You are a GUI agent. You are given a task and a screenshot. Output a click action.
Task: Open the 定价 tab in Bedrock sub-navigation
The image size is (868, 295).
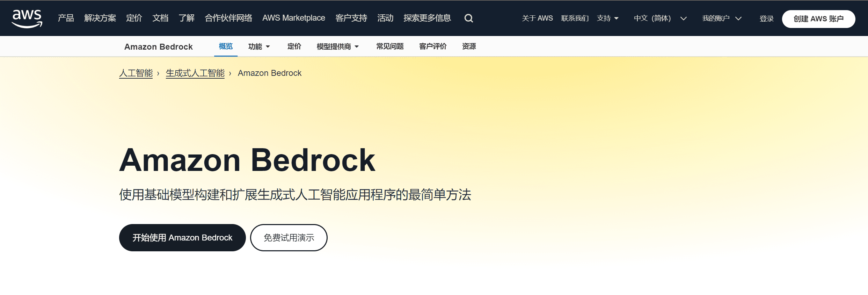(294, 46)
